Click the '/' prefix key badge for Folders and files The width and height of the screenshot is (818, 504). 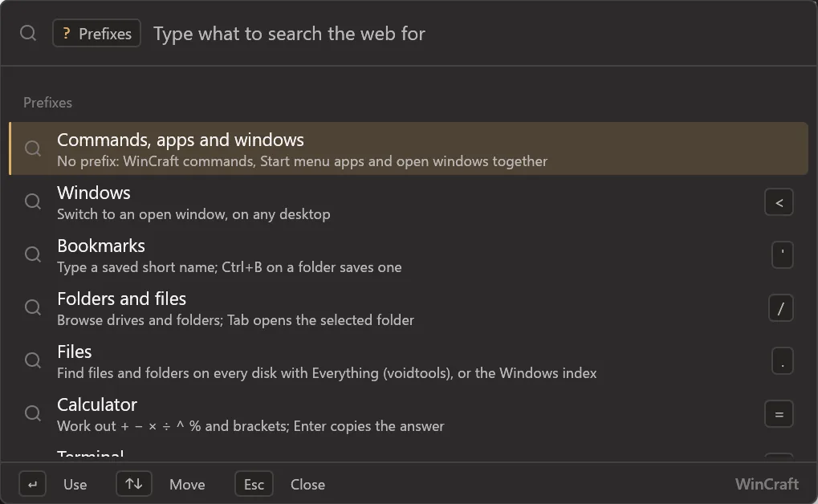pyautogui.click(x=781, y=308)
